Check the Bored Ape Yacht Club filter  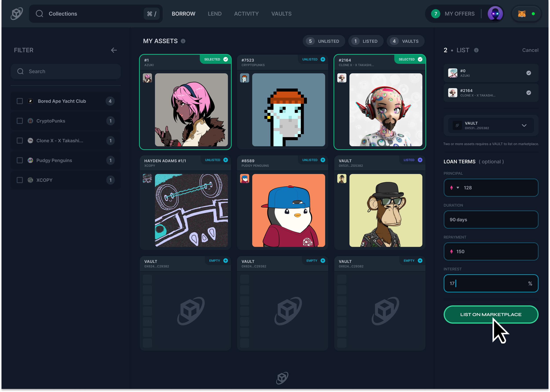click(20, 101)
